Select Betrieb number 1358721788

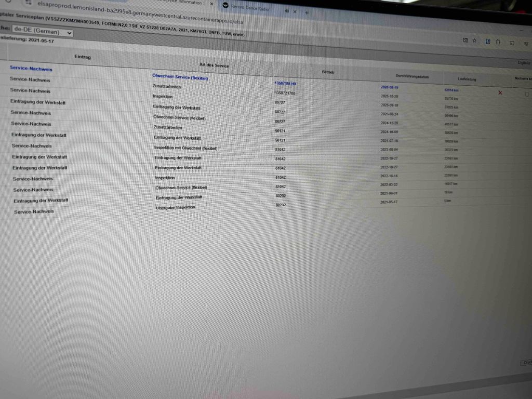(285, 92)
